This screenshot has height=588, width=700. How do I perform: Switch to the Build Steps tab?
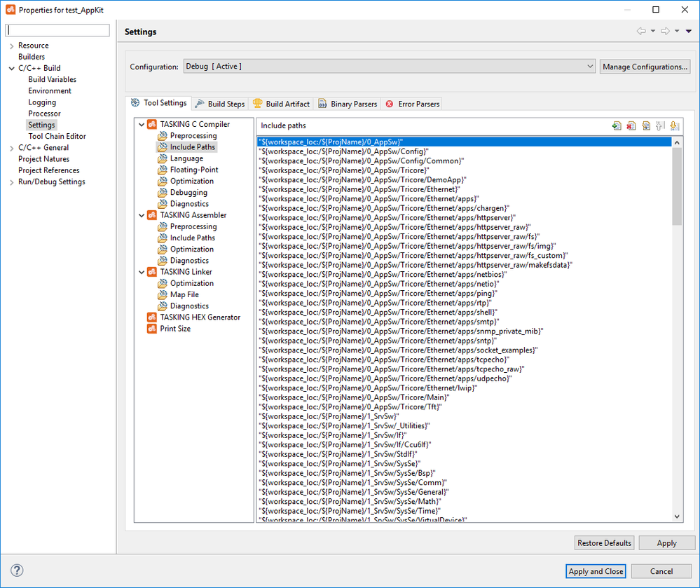pos(219,104)
